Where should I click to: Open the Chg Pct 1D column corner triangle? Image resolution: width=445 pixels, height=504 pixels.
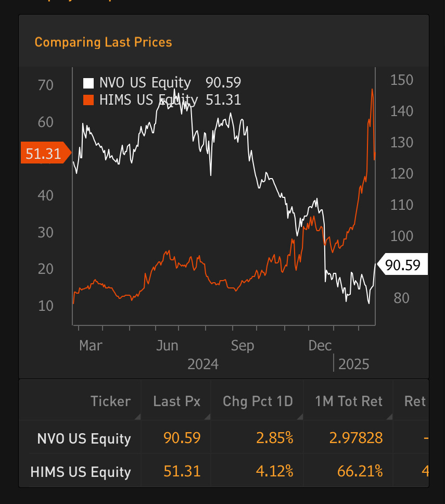pos(300,417)
